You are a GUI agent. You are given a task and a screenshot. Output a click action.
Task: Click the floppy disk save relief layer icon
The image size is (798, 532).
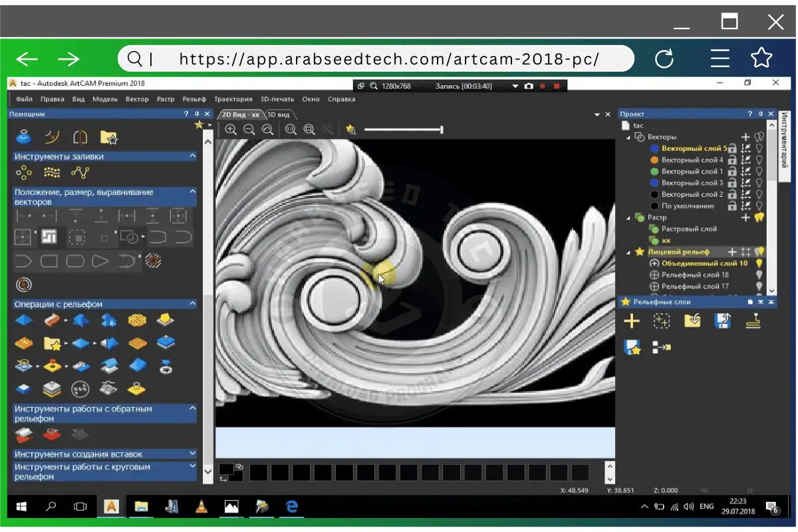(722, 320)
